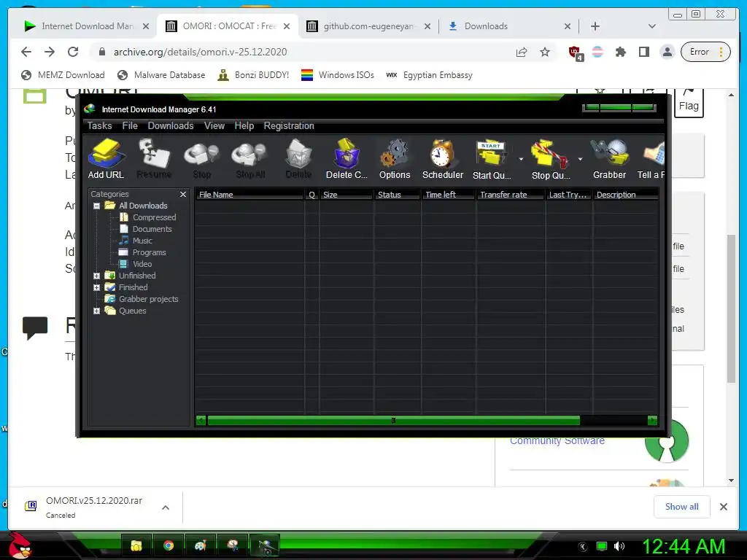Viewport: 747px width, 560px height.
Task: Open Stop Queue dropdown arrow
Action: pos(580,160)
